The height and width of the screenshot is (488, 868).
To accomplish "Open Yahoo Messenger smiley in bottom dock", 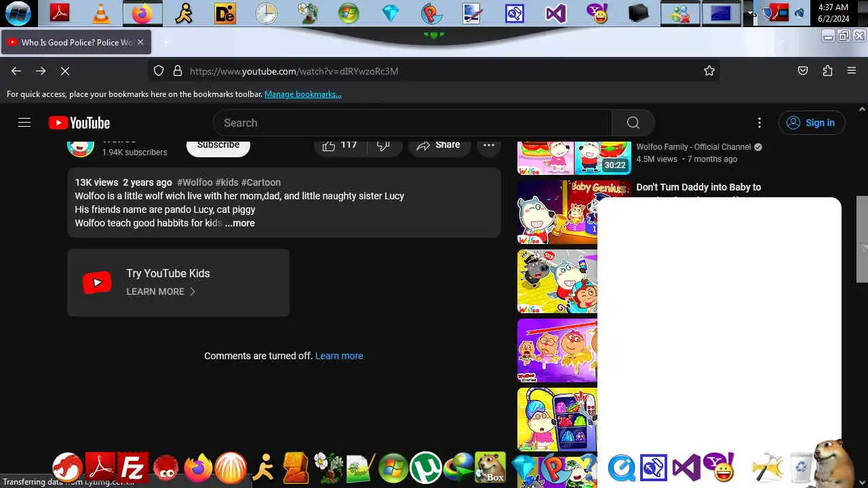I will (719, 468).
